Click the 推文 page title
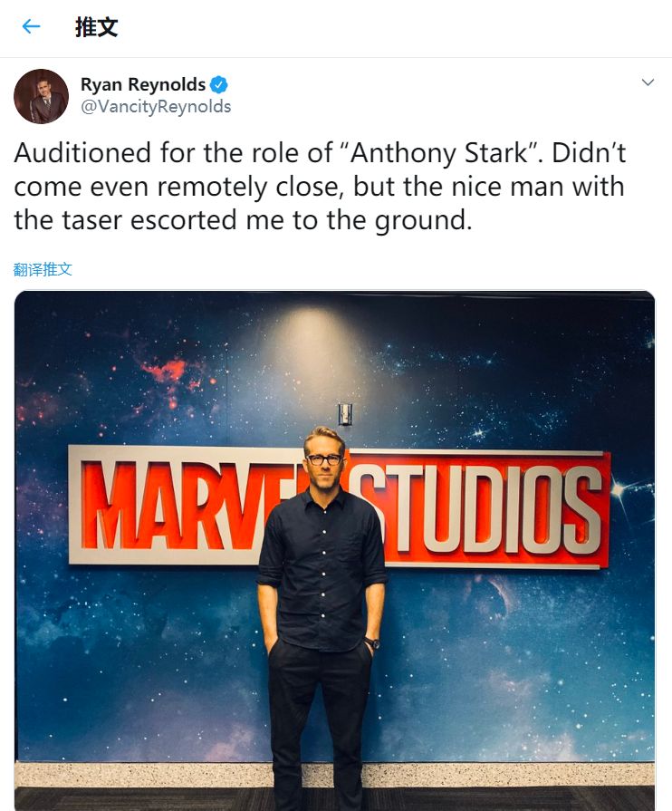The width and height of the screenshot is (672, 811). [96, 27]
